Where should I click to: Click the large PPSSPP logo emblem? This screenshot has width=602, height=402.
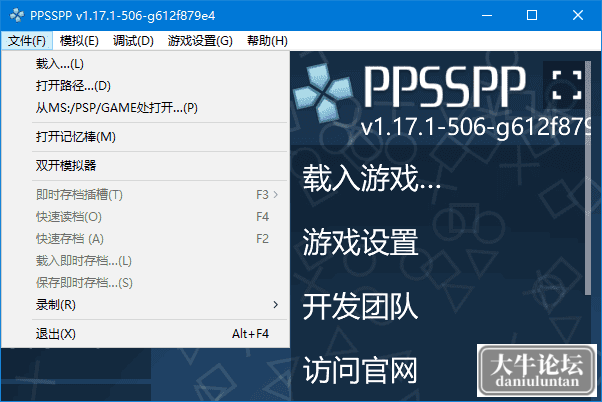(x=323, y=93)
